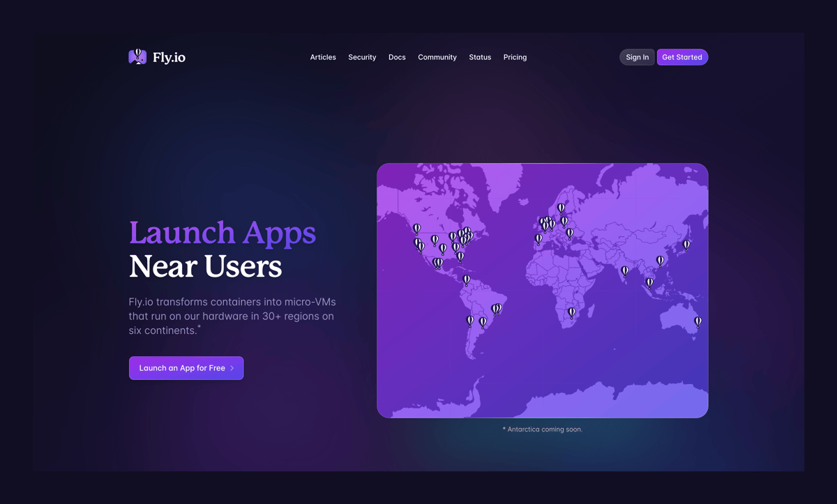Click the balloon marker on Australia

point(697,322)
